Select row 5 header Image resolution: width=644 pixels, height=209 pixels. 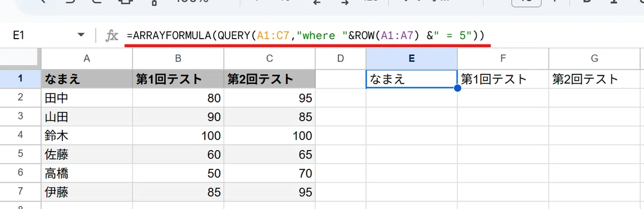click(x=20, y=154)
